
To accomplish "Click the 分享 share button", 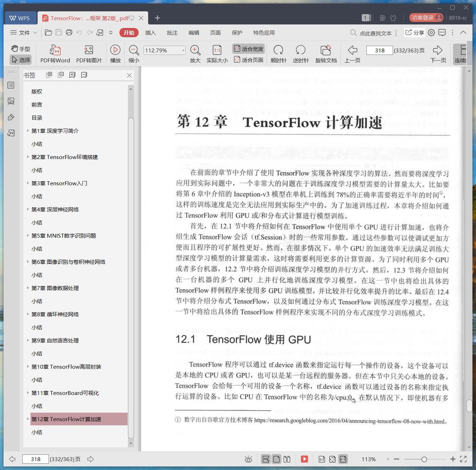I will point(414,33).
